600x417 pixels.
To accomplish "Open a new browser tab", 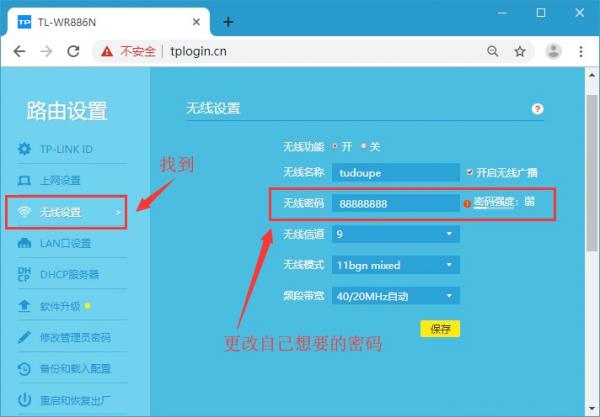I will click(x=228, y=21).
